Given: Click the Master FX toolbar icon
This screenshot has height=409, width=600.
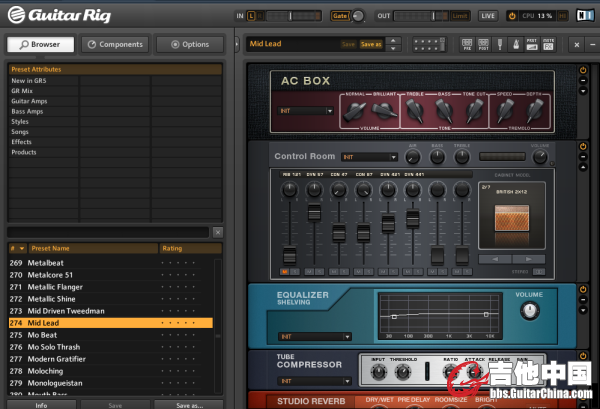Looking at the screenshot, I should pyautogui.click(x=548, y=44).
